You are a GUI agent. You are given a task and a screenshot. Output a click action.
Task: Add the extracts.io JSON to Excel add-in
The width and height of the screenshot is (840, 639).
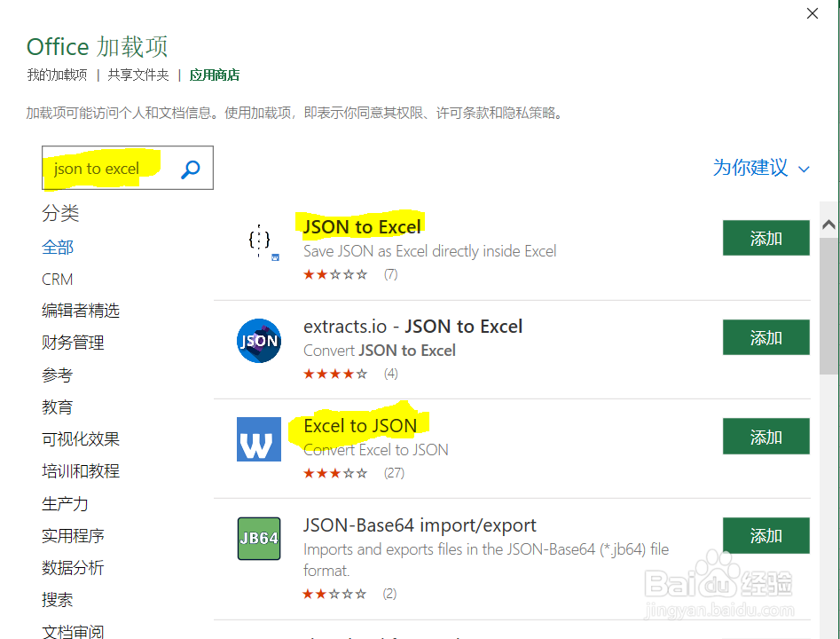(765, 337)
